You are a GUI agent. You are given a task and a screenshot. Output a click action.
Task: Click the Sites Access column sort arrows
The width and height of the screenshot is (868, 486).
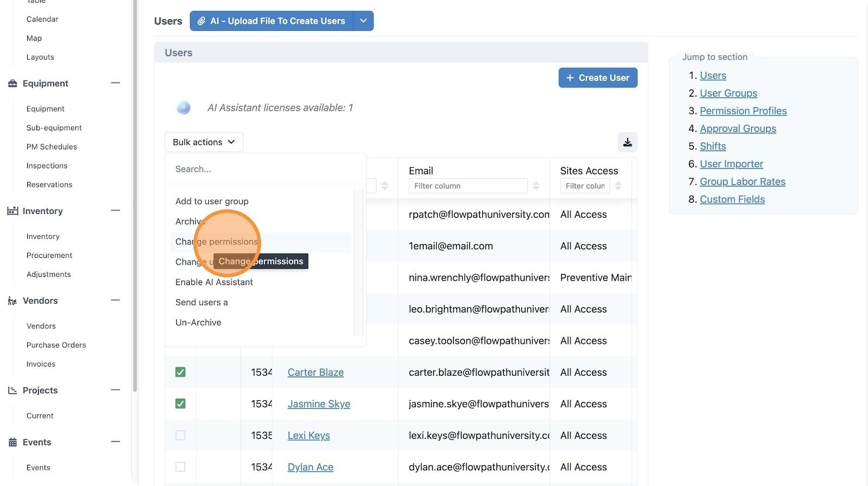[x=618, y=186]
